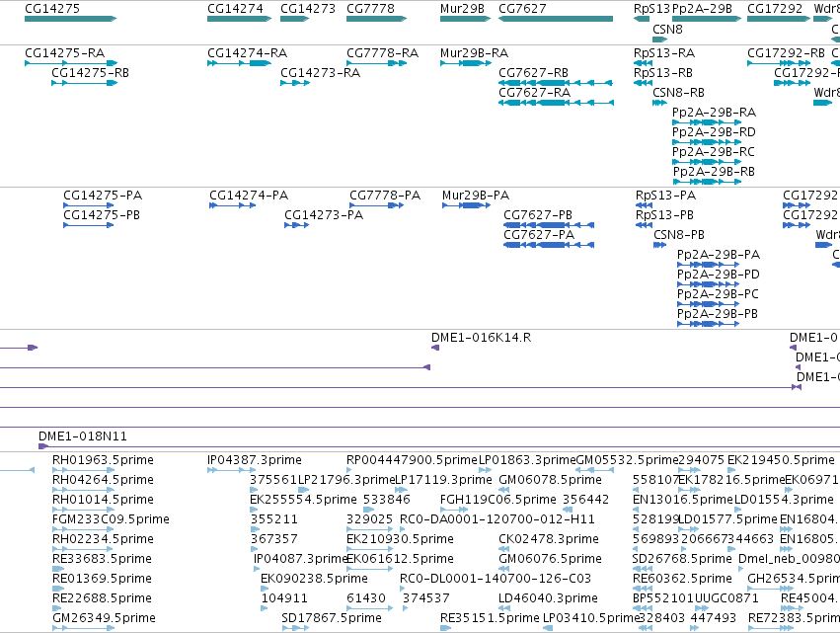Screen dimensions: 840x633
Task: Click EST RH04264.5prime
Action: point(103,480)
